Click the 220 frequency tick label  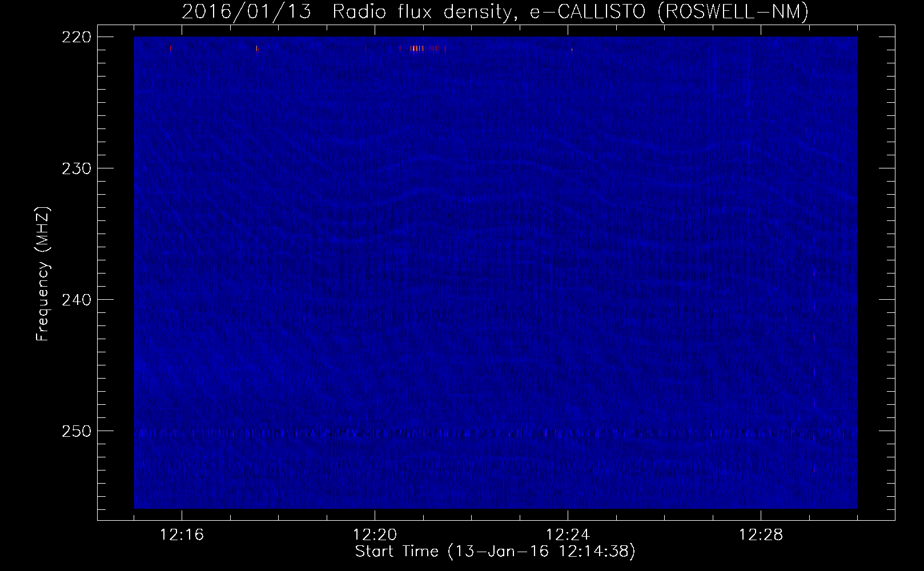(77, 37)
